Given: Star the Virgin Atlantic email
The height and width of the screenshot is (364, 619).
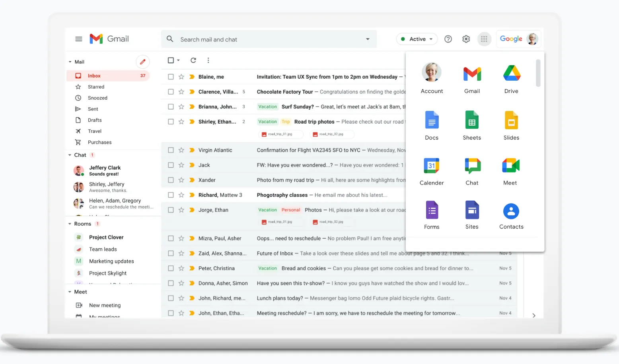Looking at the screenshot, I should (x=181, y=150).
